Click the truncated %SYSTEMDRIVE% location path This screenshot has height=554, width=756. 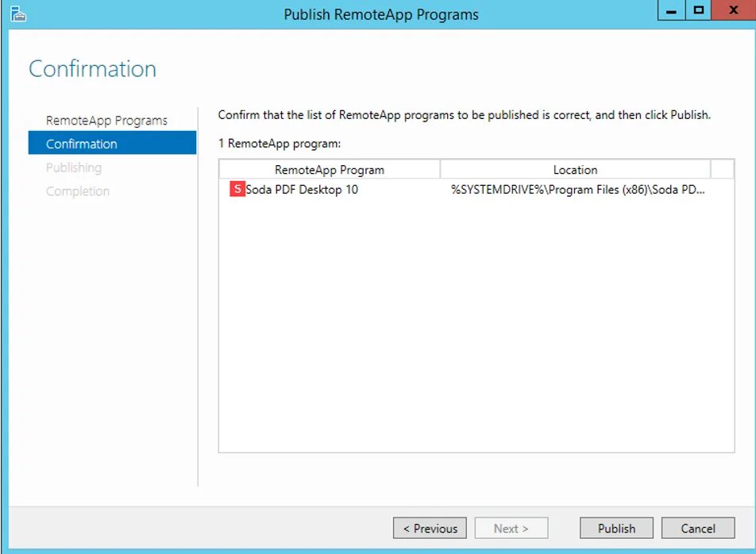click(x=575, y=190)
